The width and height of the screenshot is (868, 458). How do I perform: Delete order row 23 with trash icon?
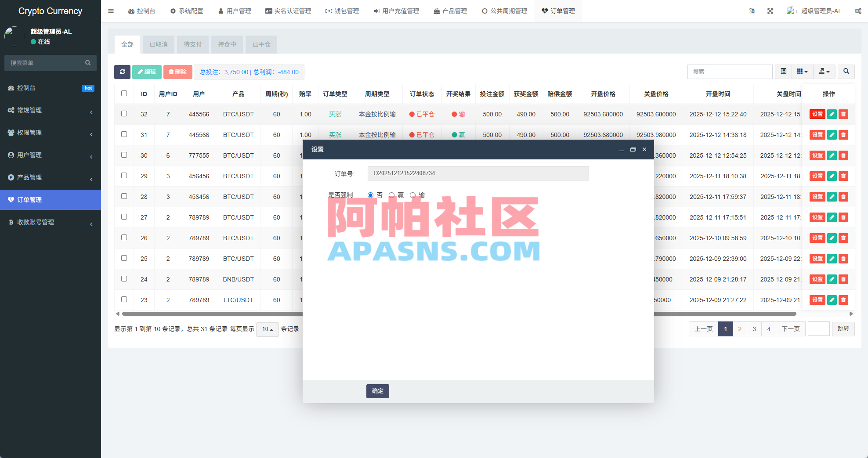click(843, 300)
